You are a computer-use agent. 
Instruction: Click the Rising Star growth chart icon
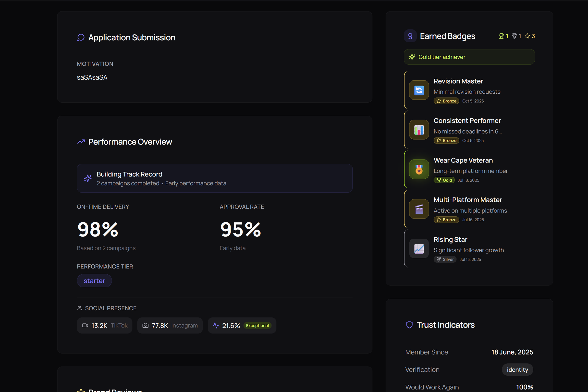(x=419, y=248)
